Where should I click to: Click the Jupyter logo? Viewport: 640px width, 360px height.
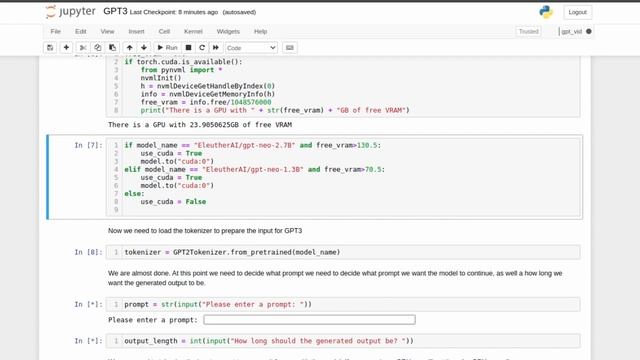pyautogui.click(x=71, y=12)
